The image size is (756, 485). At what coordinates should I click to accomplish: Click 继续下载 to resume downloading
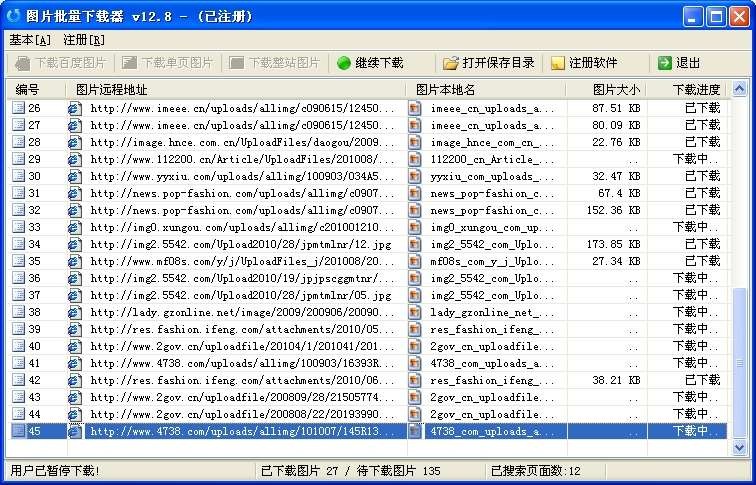tap(370, 63)
